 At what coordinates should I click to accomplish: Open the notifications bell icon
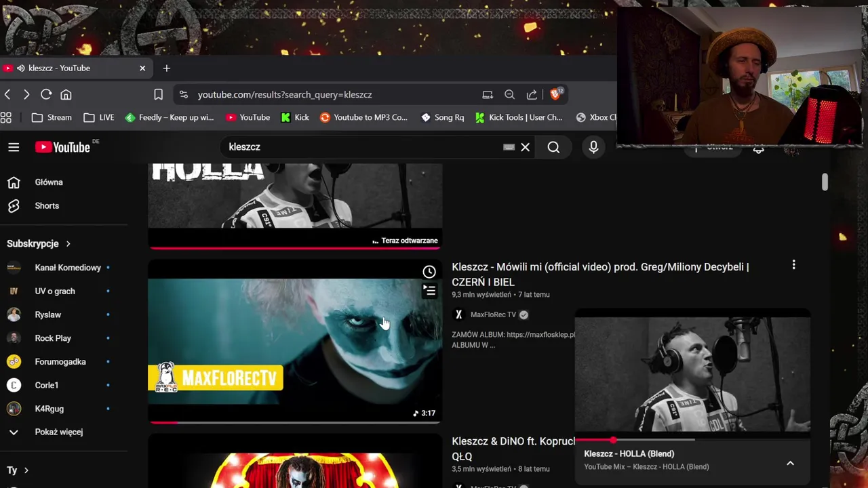tap(758, 148)
